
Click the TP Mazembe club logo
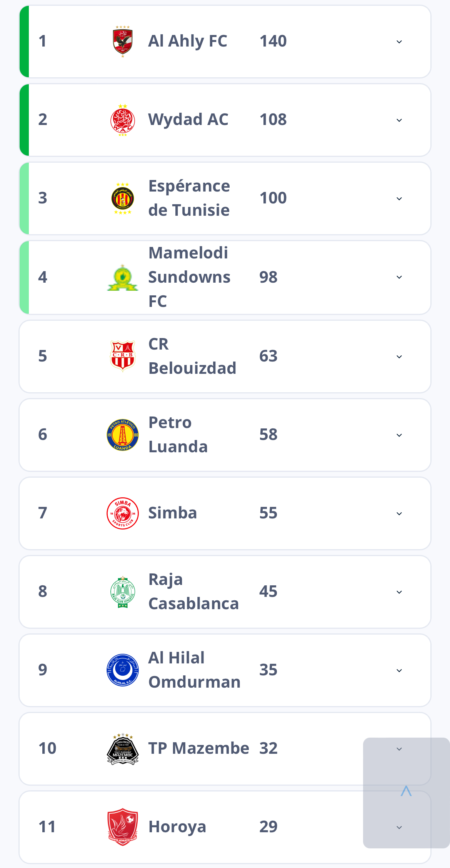point(123,748)
